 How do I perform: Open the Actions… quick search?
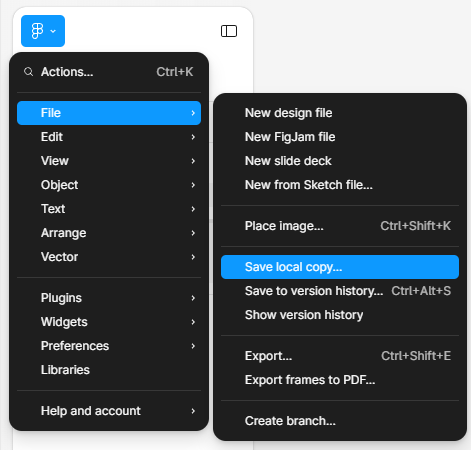pyautogui.click(x=109, y=72)
